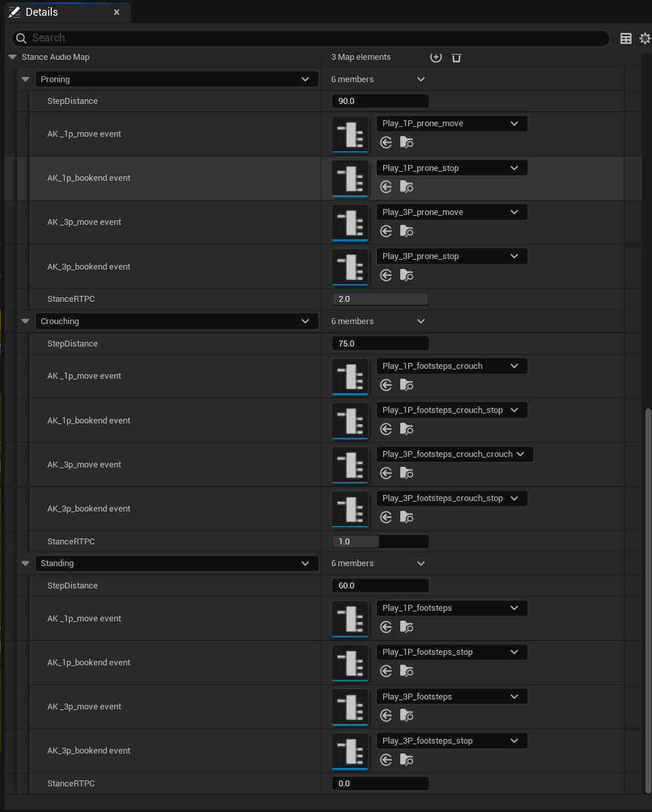The width and height of the screenshot is (652, 812).
Task: Browse to Play_3P_footsteps_crouch_stop asset
Action: point(407,517)
